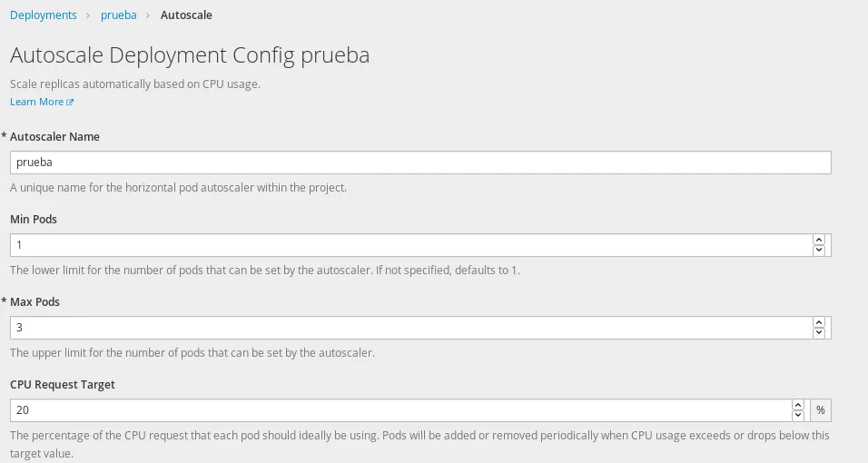Image resolution: width=868 pixels, height=463 pixels.
Task: Decrease Min Pods with the down arrow
Action: (819, 251)
